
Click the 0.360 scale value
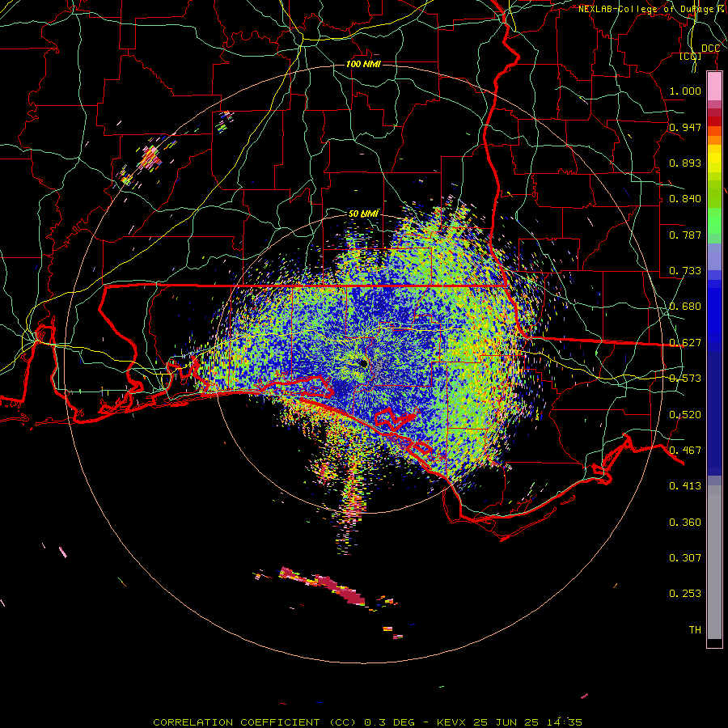tap(685, 523)
